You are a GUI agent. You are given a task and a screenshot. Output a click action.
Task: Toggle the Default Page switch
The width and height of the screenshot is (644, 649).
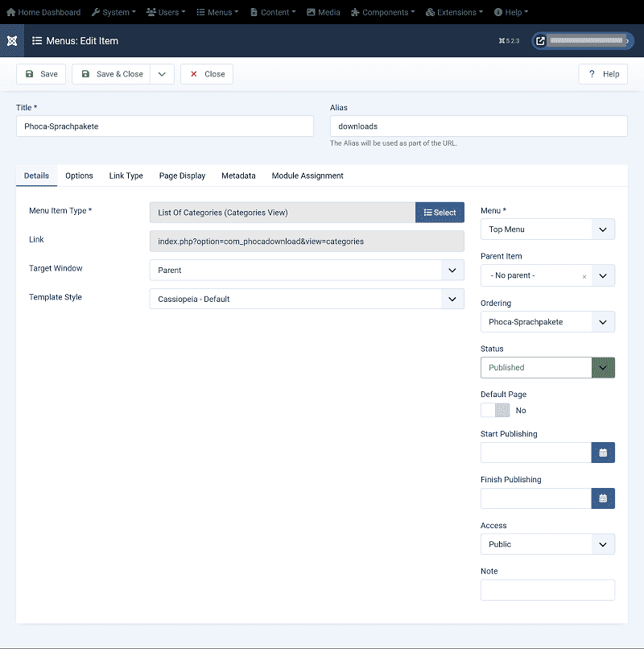[495, 410]
